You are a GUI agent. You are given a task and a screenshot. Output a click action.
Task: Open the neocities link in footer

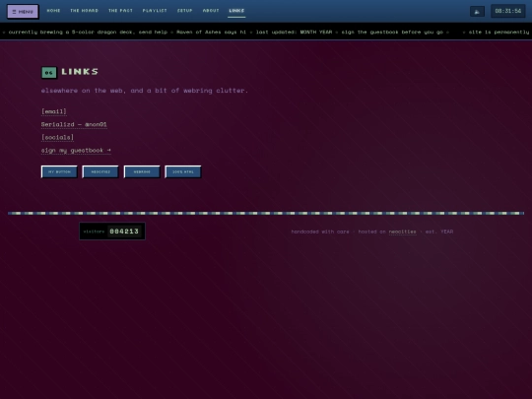pyautogui.click(x=402, y=232)
